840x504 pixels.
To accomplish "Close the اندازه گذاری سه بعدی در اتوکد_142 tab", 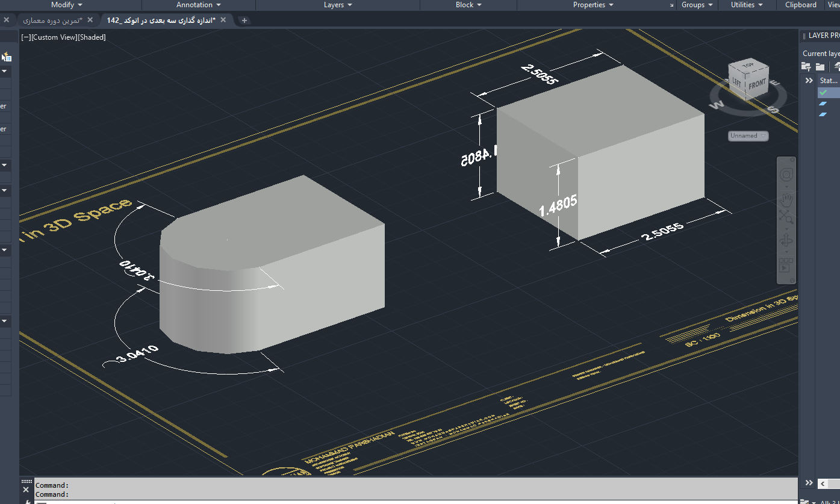I will 223,20.
